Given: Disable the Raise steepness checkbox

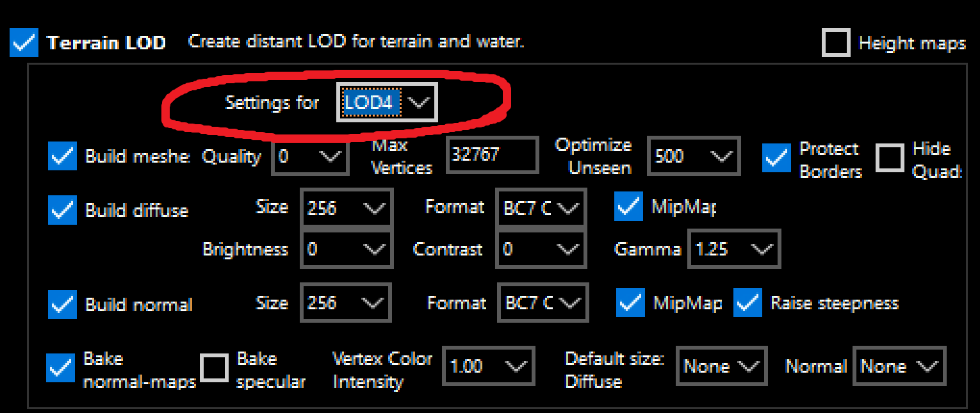Looking at the screenshot, I should (x=747, y=303).
